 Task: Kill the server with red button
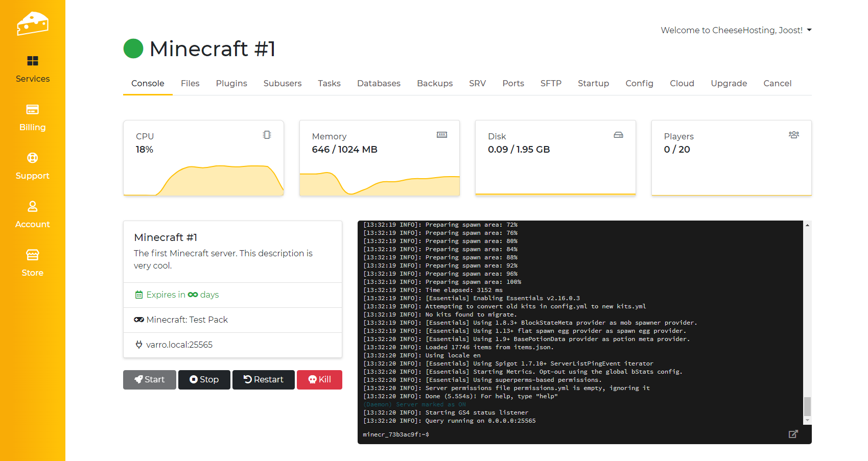pyautogui.click(x=319, y=379)
